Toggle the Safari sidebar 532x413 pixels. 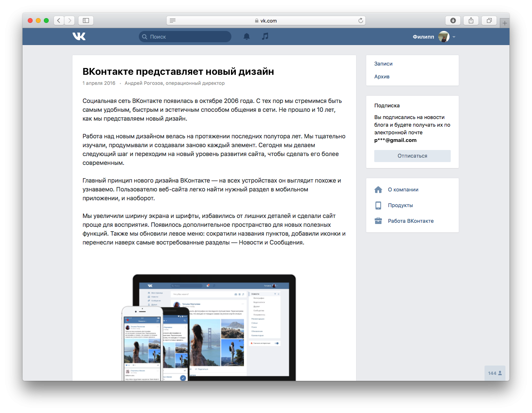(x=86, y=21)
